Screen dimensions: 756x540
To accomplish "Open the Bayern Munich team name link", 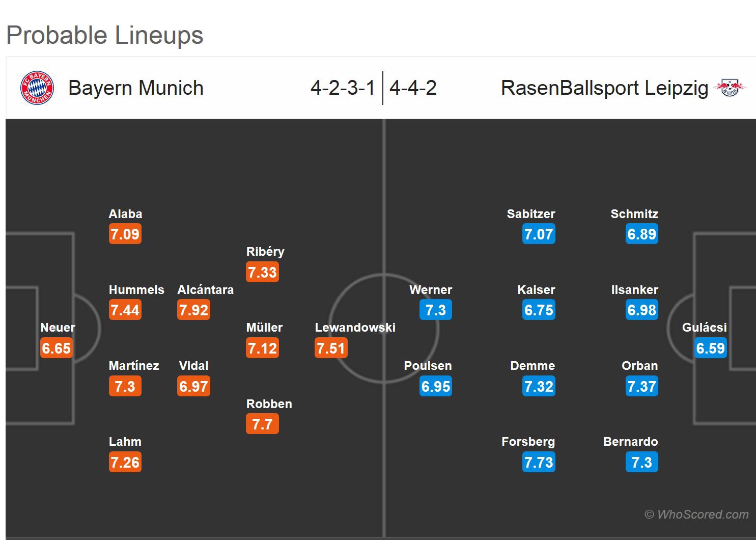I will (136, 88).
